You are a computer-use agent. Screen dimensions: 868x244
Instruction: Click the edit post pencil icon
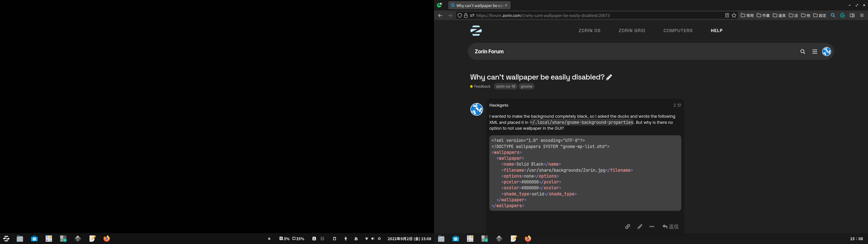coord(639,226)
